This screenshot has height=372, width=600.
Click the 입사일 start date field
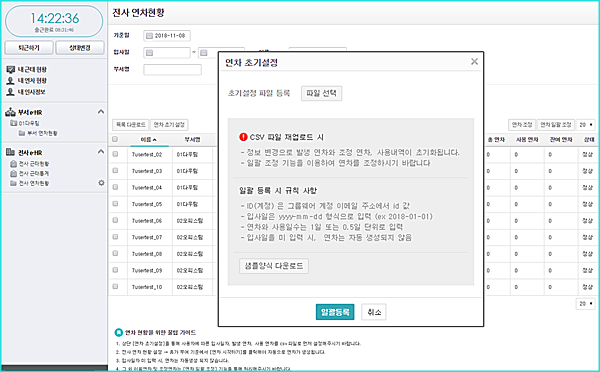click(x=167, y=53)
